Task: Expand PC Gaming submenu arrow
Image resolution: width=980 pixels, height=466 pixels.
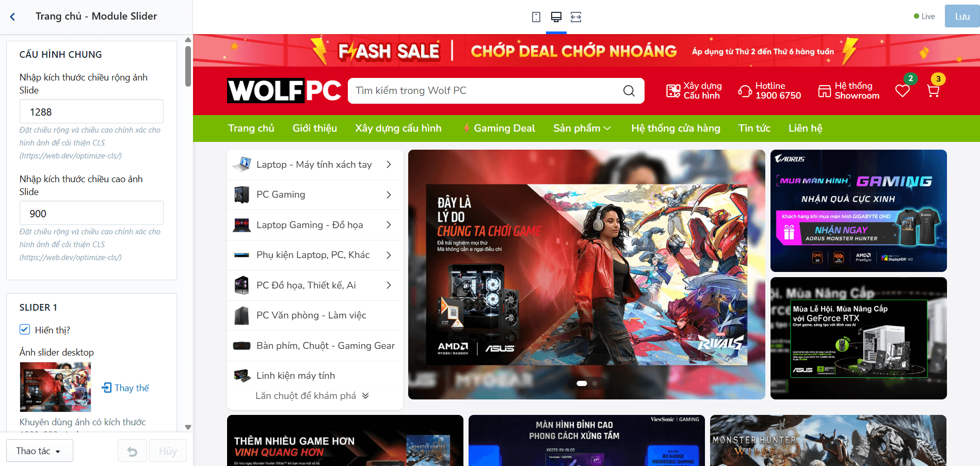Action: [389, 195]
